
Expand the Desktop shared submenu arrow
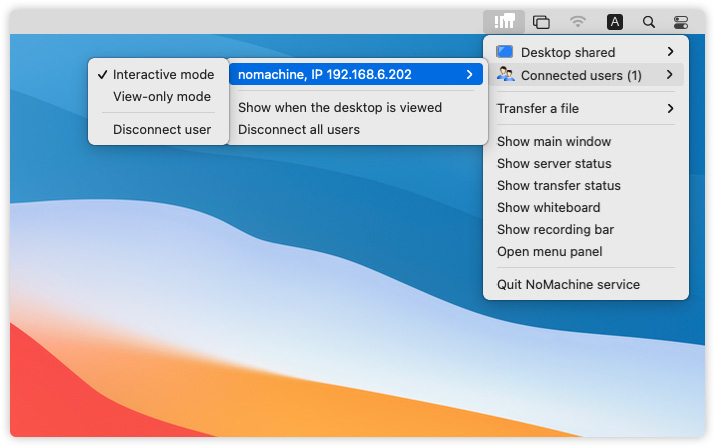click(x=670, y=52)
